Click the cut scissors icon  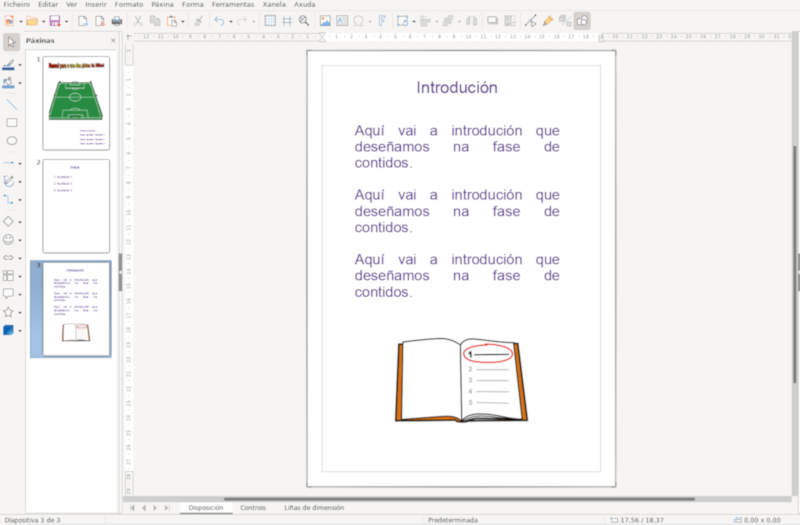(x=138, y=21)
